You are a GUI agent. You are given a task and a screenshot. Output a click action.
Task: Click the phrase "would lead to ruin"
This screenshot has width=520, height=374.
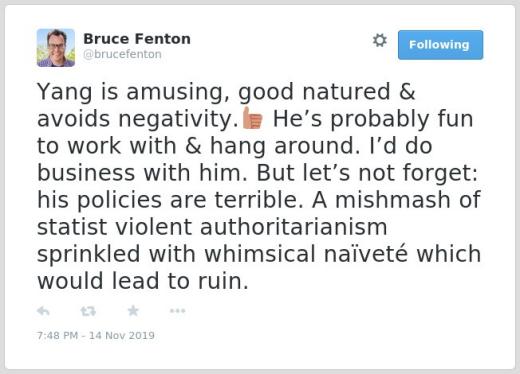pos(142,281)
